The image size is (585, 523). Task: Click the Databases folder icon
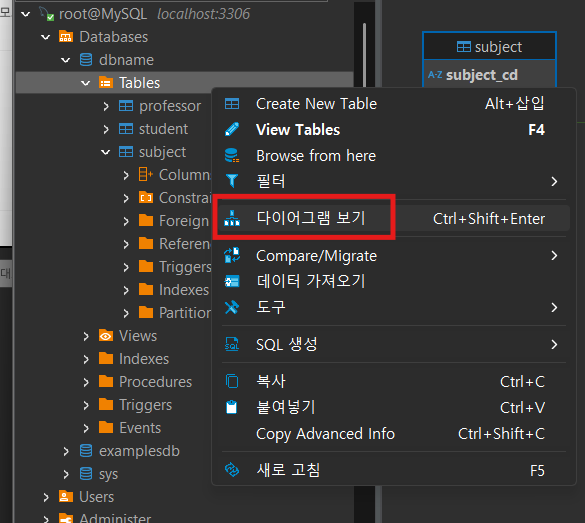66,37
